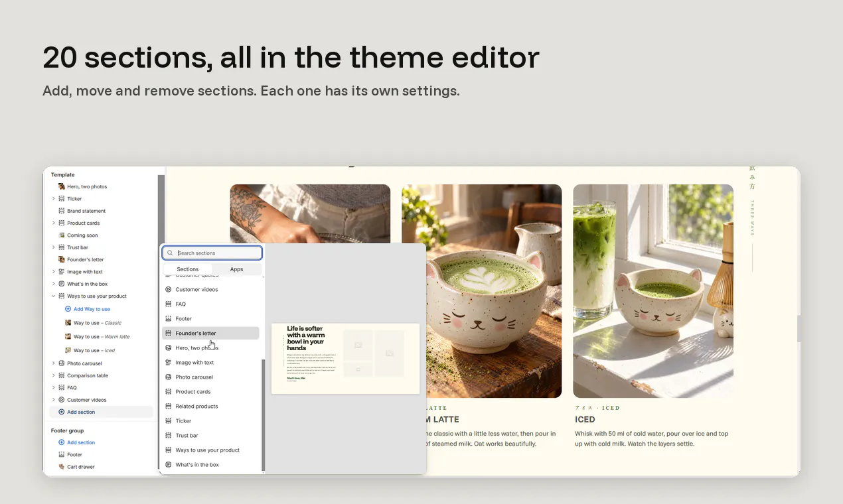Click the Coming soon thumbnail icon in sidebar

[x=62, y=235]
